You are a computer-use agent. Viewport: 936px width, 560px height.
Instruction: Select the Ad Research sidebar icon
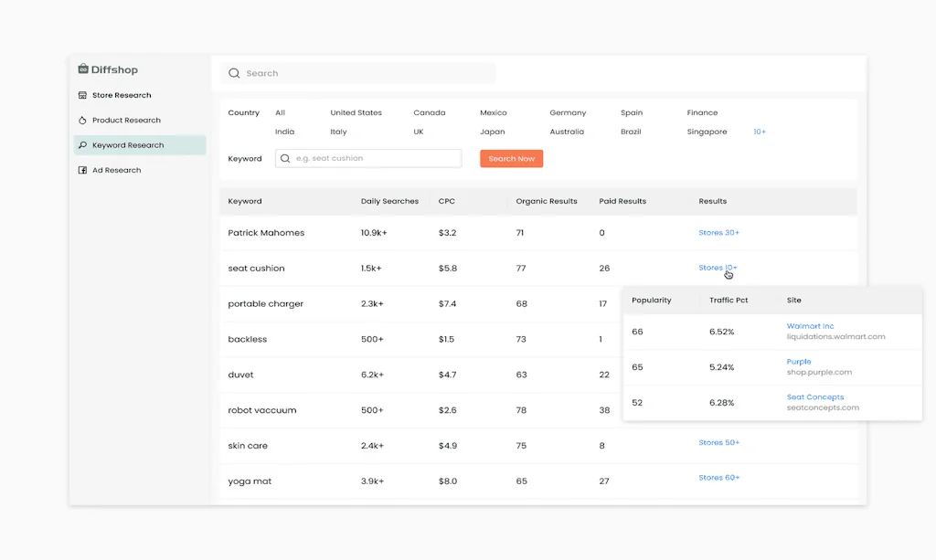click(x=81, y=170)
